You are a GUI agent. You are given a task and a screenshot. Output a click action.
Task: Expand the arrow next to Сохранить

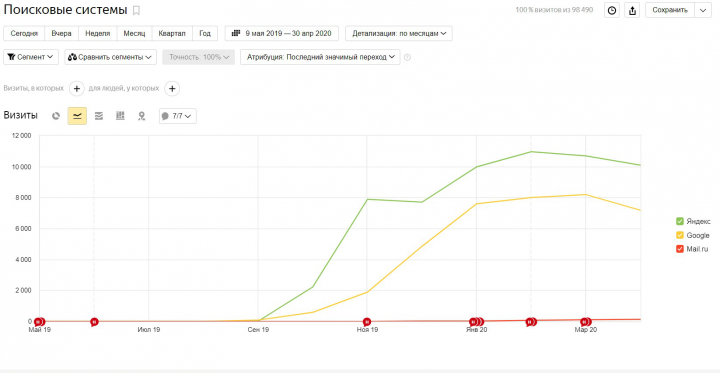tap(703, 10)
